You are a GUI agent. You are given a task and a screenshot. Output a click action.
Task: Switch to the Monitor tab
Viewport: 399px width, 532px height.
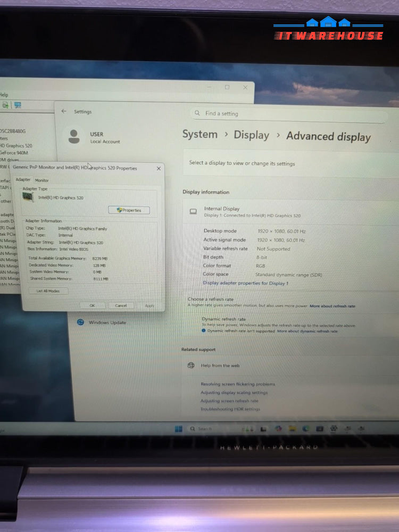[41, 180]
